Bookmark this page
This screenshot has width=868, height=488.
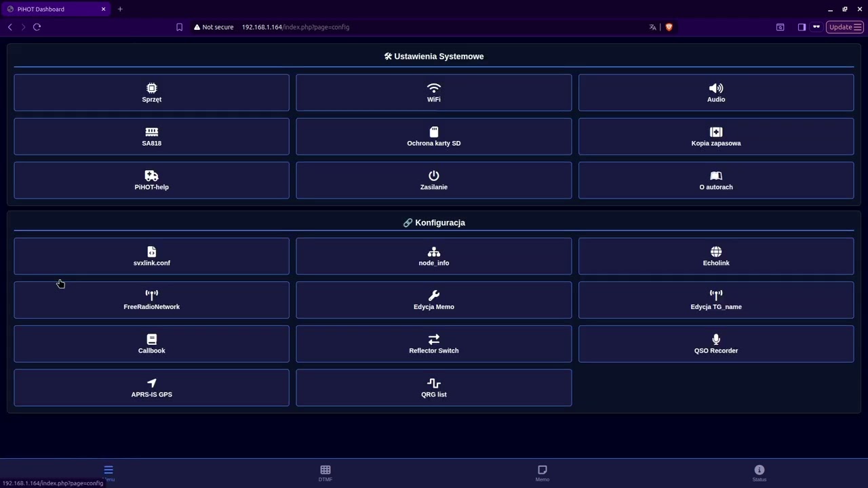179,27
